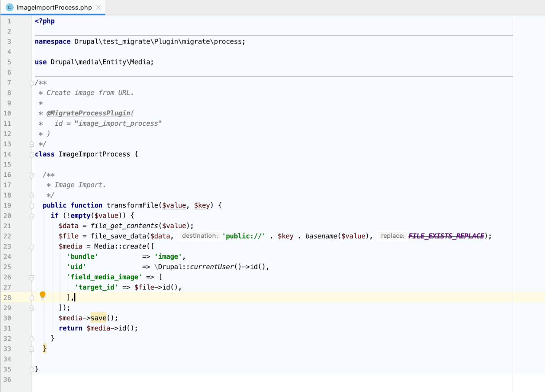Viewport: 545px width, 392px height.
Task: Collapse the transformFile method
Action: (x=32, y=205)
